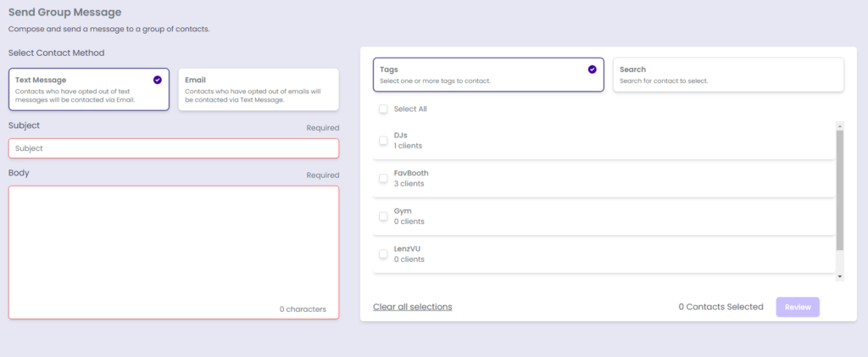Screen dimensions: 868x357
Task: Click the Subject input field
Action: coord(173,148)
